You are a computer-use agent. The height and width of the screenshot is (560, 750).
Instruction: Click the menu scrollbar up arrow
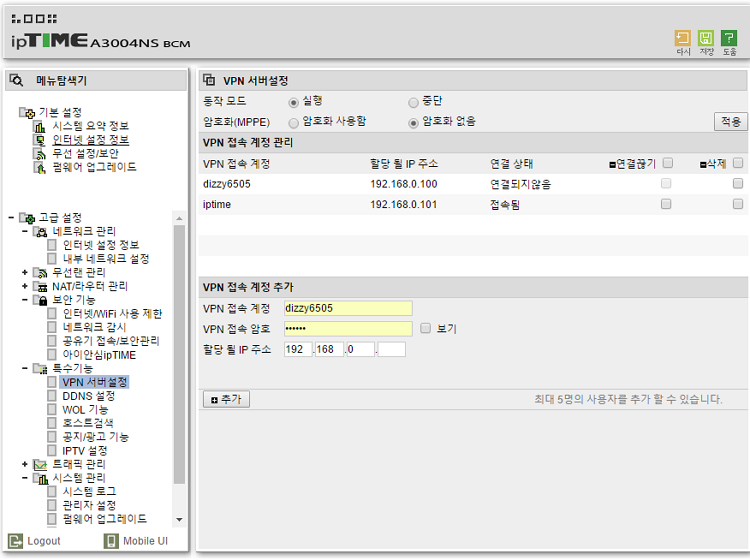point(179,219)
